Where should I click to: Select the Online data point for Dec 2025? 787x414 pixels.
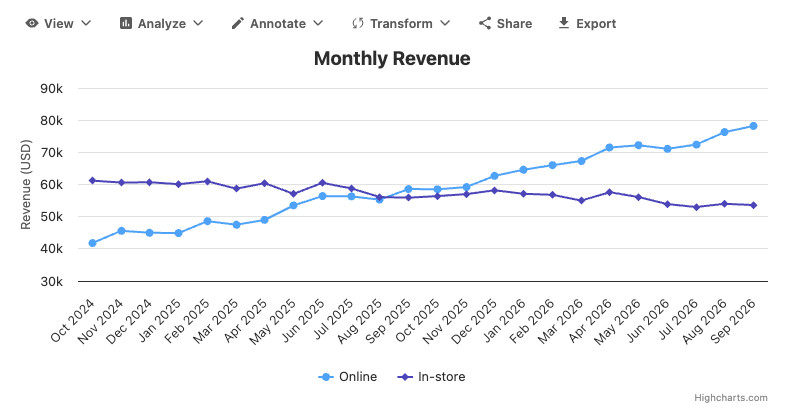coord(494,176)
